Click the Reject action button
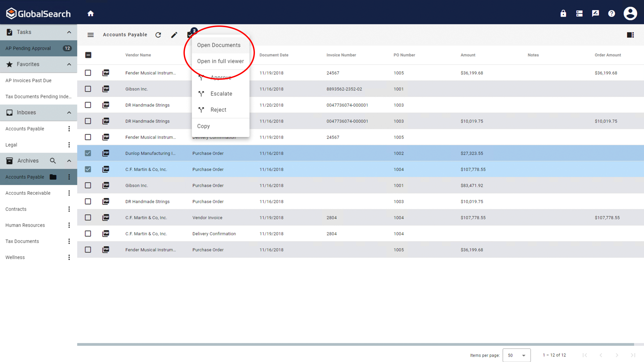The height and width of the screenshot is (362, 644). click(x=218, y=110)
